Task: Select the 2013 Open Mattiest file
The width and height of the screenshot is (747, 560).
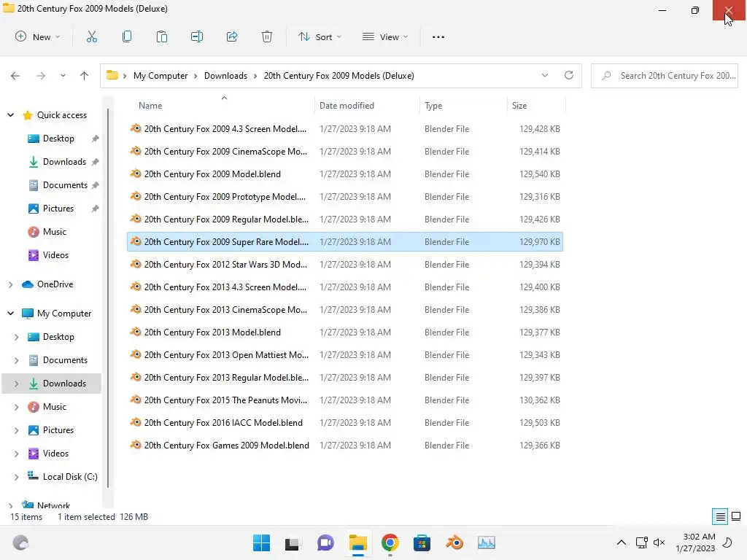Action: click(x=345, y=355)
